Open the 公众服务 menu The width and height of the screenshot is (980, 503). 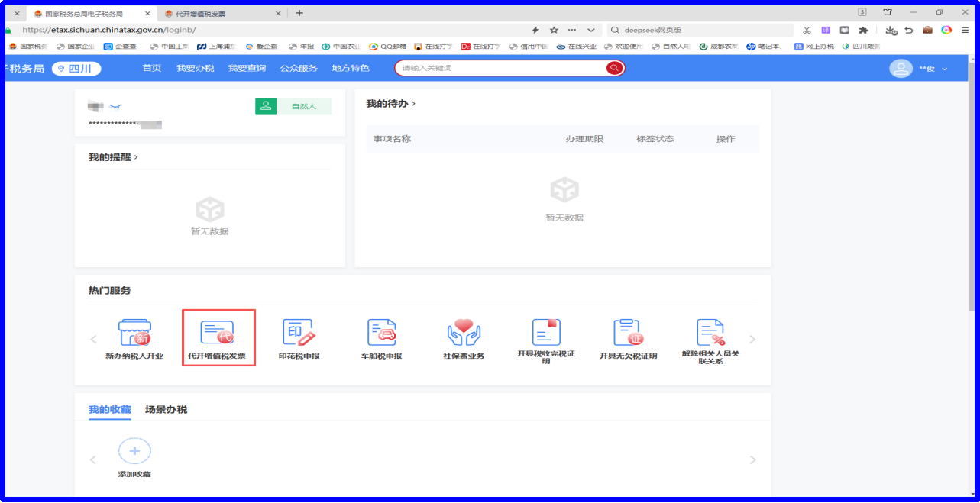click(298, 68)
